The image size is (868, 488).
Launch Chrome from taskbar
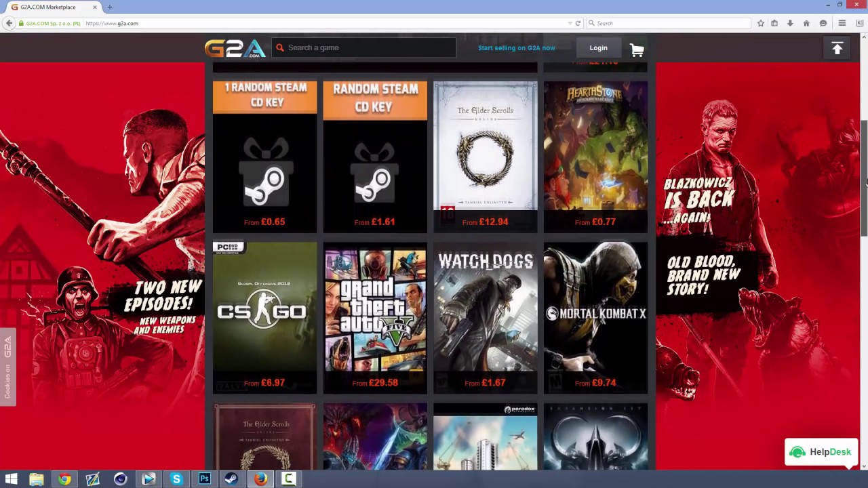[64, 479]
